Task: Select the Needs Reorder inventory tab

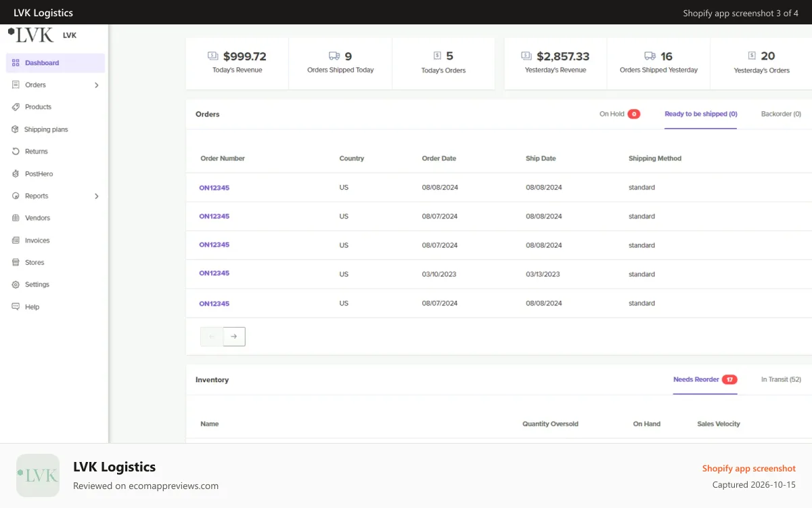Action: (x=705, y=379)
